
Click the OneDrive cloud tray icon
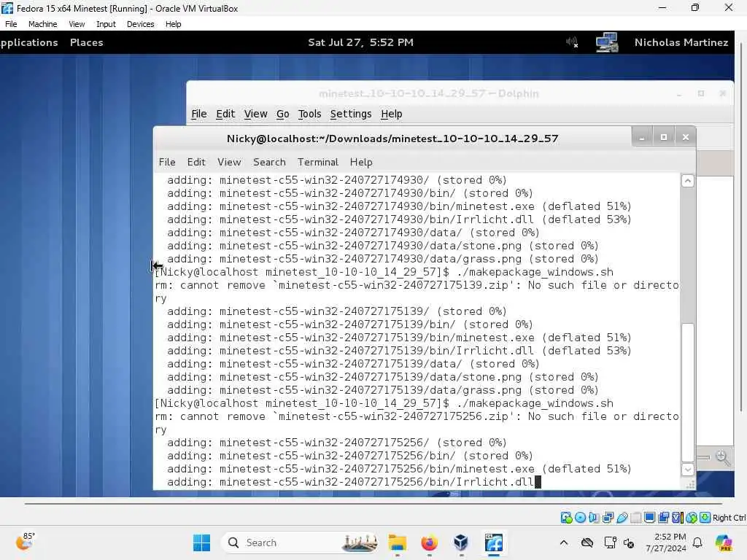click(x=587, y=542)
